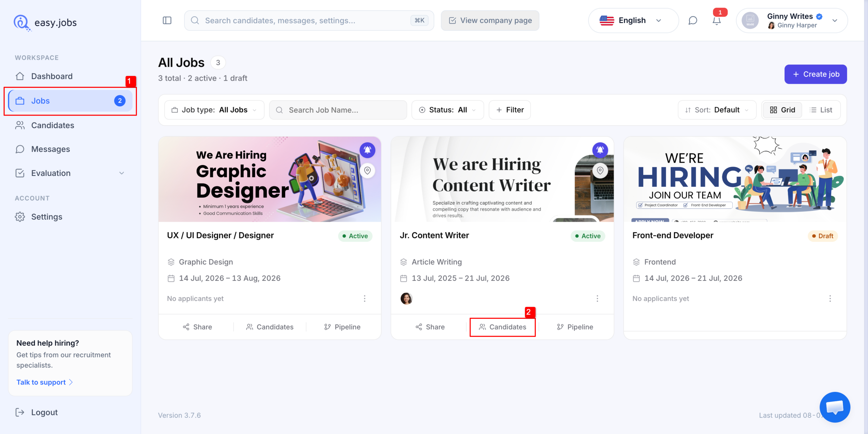The width and height of the screenshot is (868, 434).
Task: Click Talk to support link
Action: pyautogui.click(x=45, y=382)
